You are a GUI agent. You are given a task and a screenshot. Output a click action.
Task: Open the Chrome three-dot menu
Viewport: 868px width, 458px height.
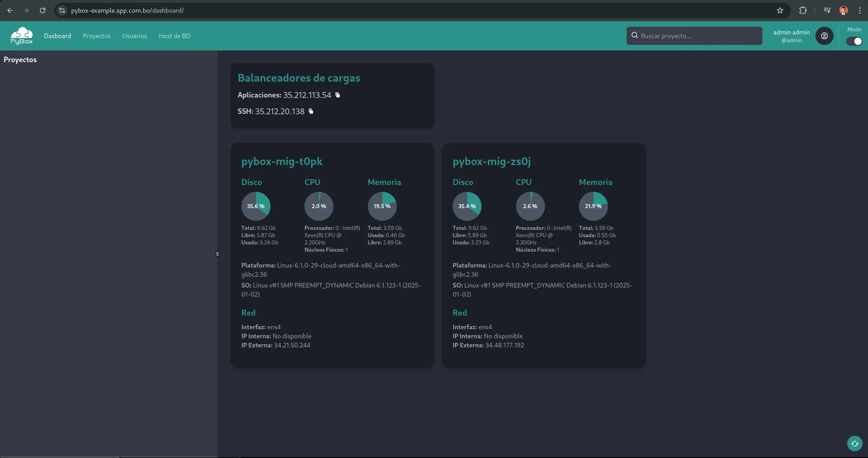(x=859, y=10)
